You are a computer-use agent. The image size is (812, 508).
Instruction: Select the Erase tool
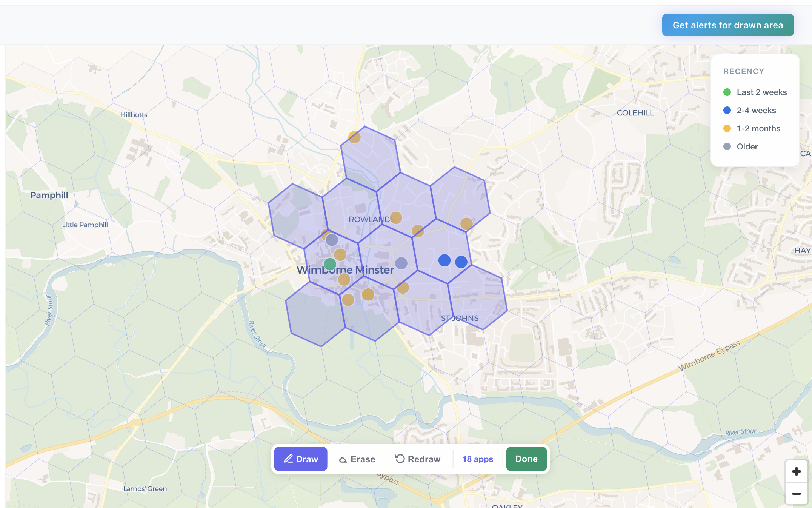coord(357,459)
